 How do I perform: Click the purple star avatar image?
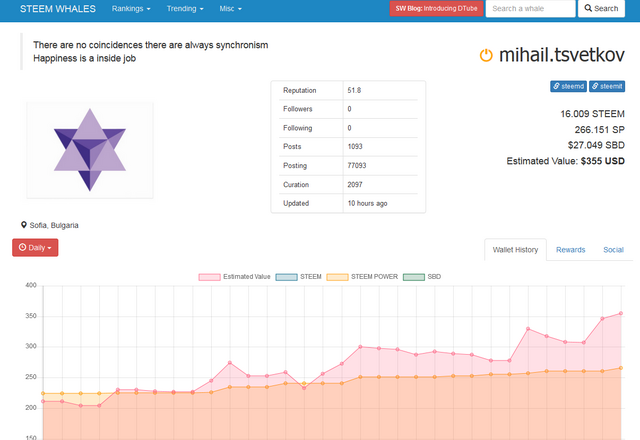(90, 150)
